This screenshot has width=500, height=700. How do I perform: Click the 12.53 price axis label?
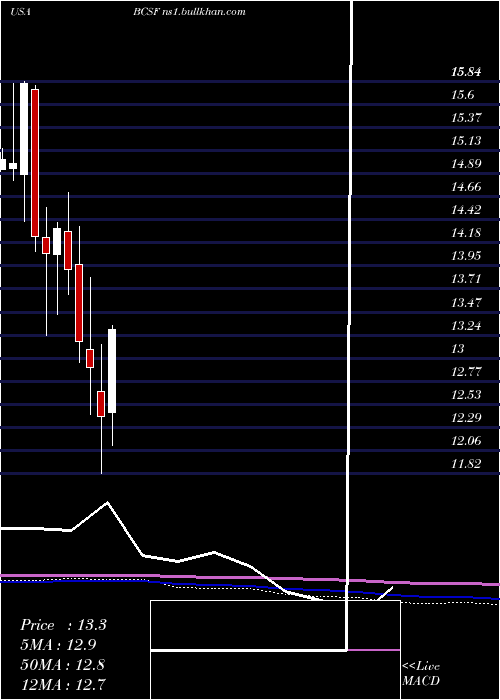tap(466, 395)
